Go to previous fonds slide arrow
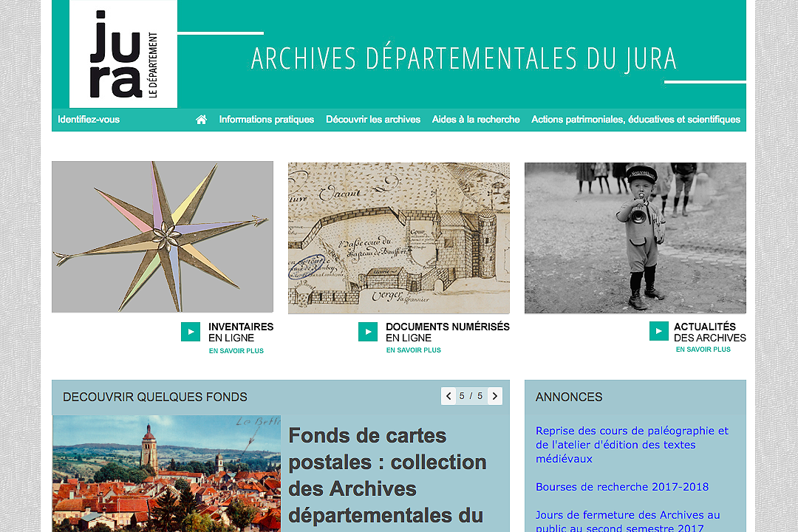The height and width of the screenshot is (532, 798). click(449, 396)
